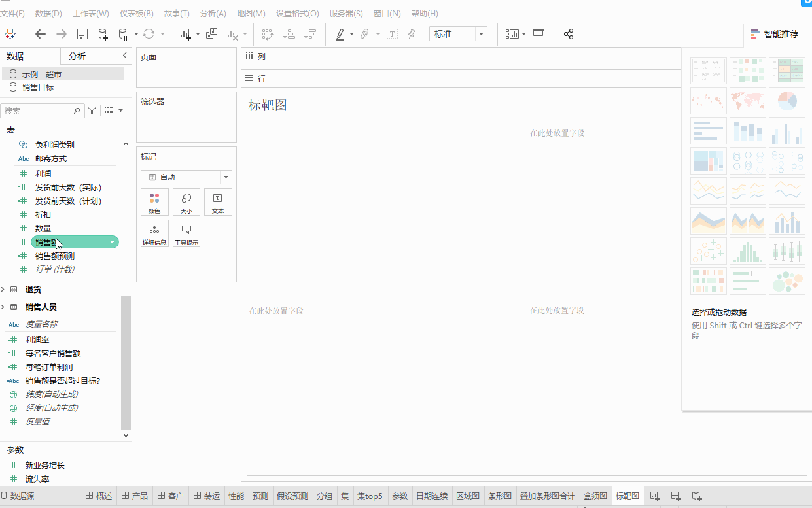Open the 分析(A) menu
The height and width of the screenshot is (508, 812).
click(x=213, y=14)
